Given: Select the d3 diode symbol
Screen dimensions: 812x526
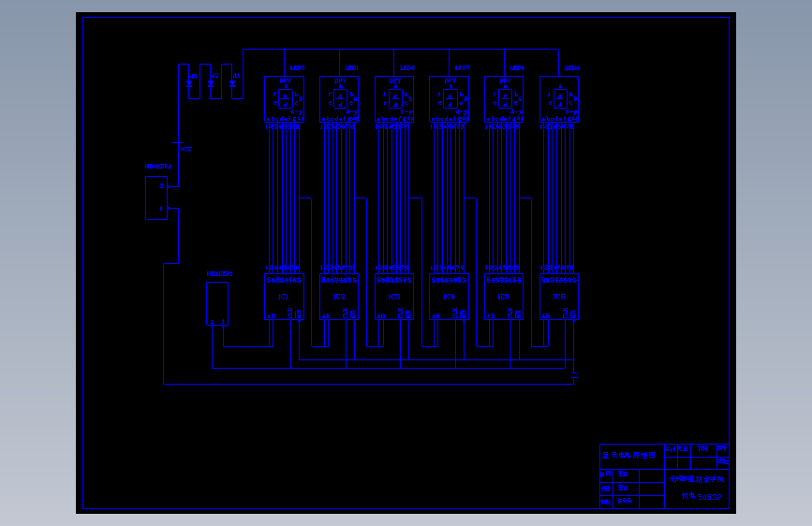Looking at the screenshot, I should click(x=189, y=84).
